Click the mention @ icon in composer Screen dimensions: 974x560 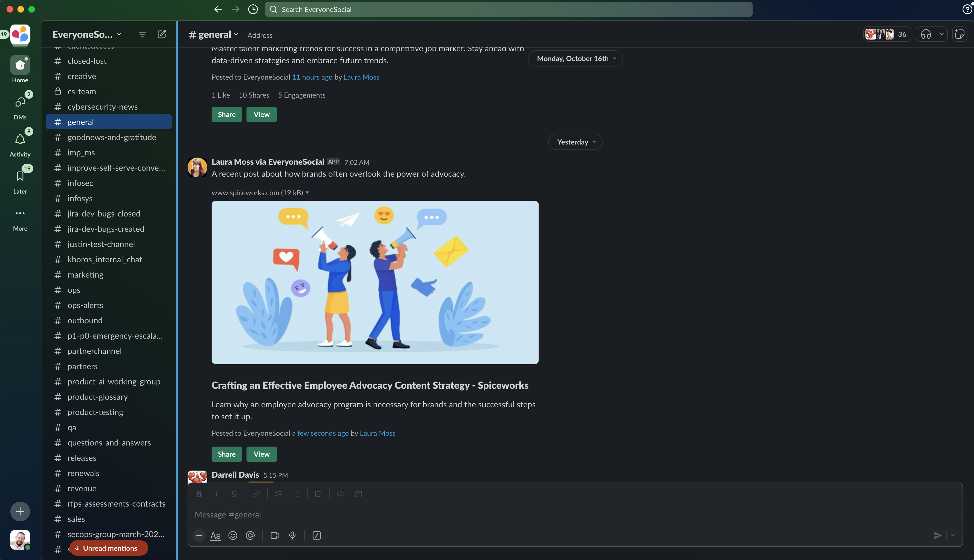coord(250,535)
